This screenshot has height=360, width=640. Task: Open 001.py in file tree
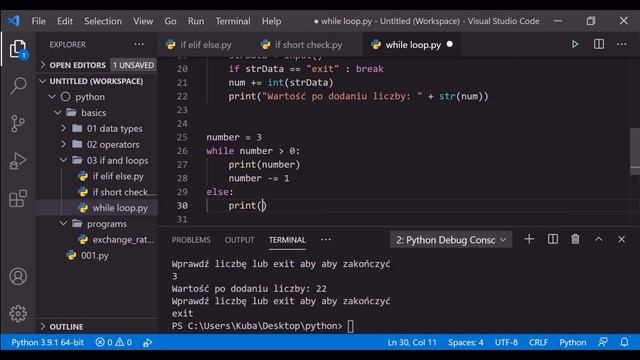click(x=95, y=256)
